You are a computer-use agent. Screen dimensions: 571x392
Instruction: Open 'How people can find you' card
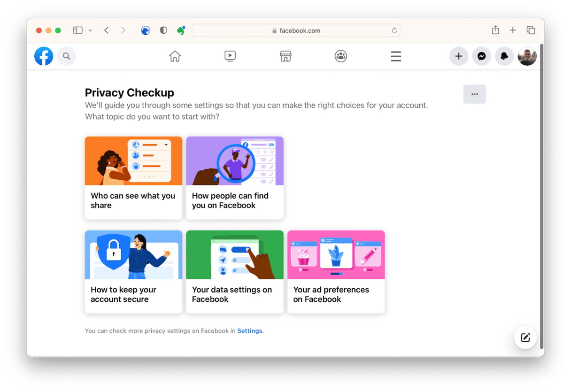235,178
